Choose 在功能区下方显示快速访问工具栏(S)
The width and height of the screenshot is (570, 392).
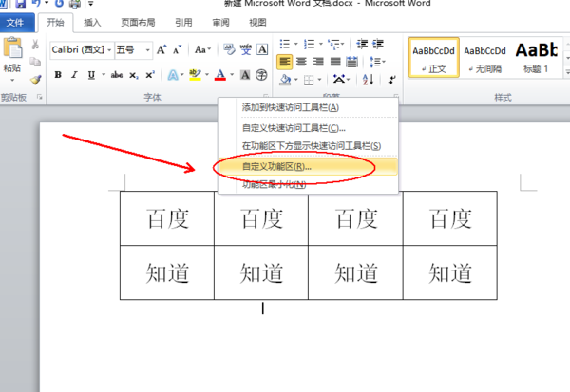click(x=308, y=146)
